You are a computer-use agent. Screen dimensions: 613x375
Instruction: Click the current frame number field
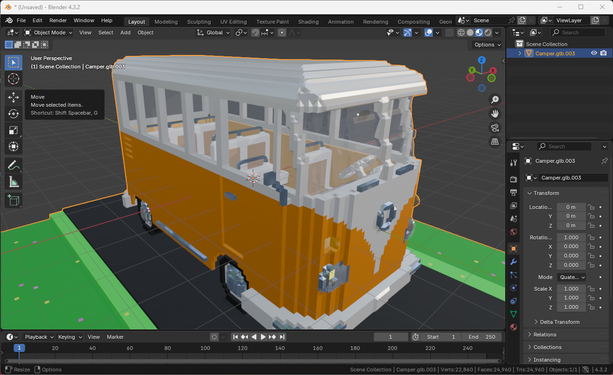pyautogui.click(x=390, y=337)
